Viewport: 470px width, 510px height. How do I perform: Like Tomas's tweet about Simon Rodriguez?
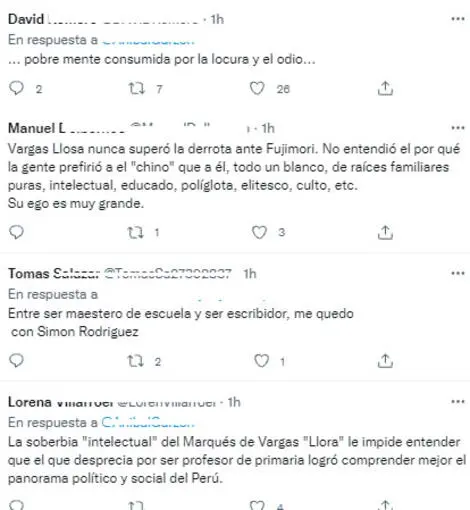[x=262, y=361]
